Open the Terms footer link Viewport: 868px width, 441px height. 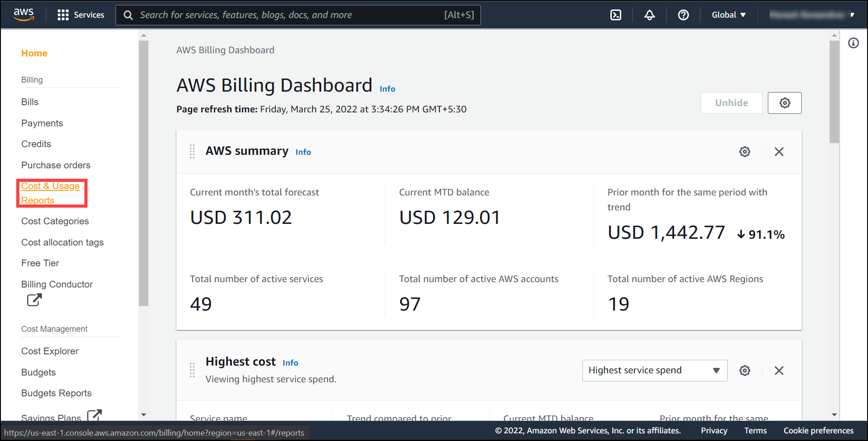755,431
